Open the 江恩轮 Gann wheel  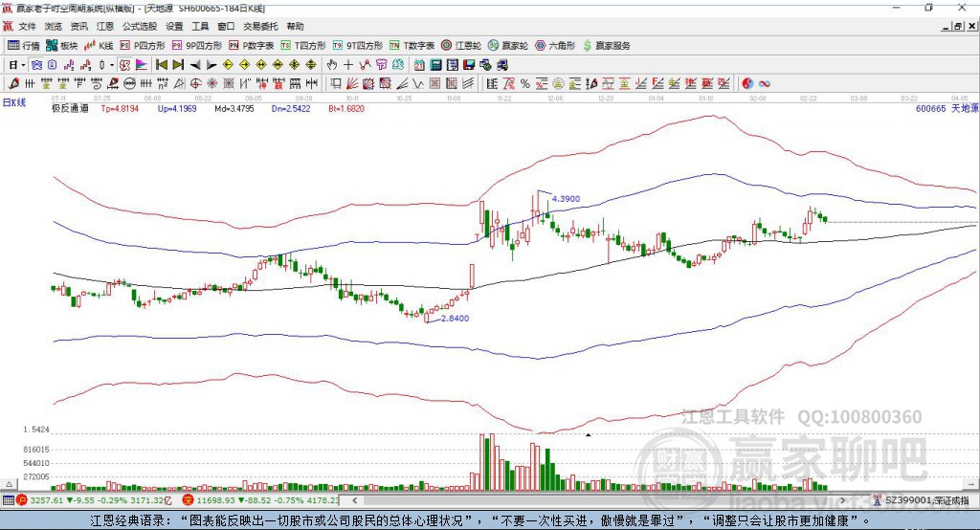[461, 46]
